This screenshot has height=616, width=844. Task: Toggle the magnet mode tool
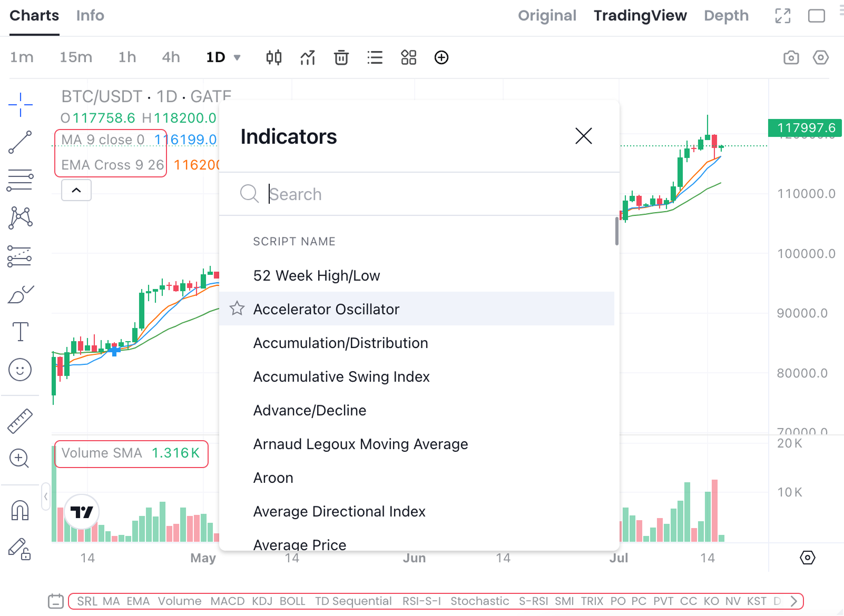[20, 510]
